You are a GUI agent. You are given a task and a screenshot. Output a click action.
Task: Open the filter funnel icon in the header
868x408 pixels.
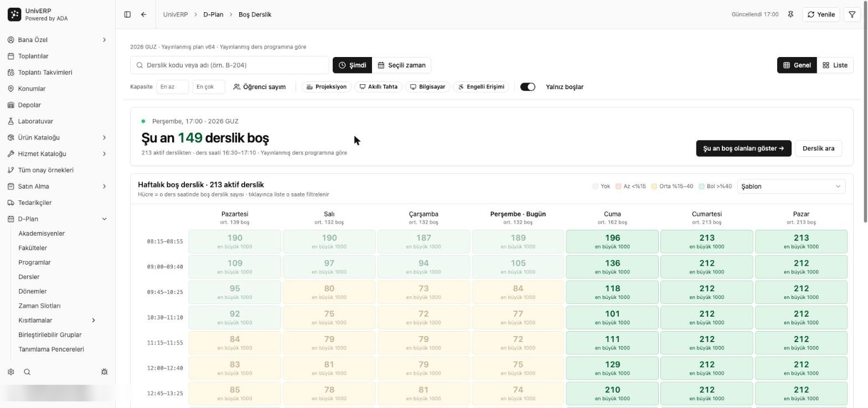pos(852,14)
